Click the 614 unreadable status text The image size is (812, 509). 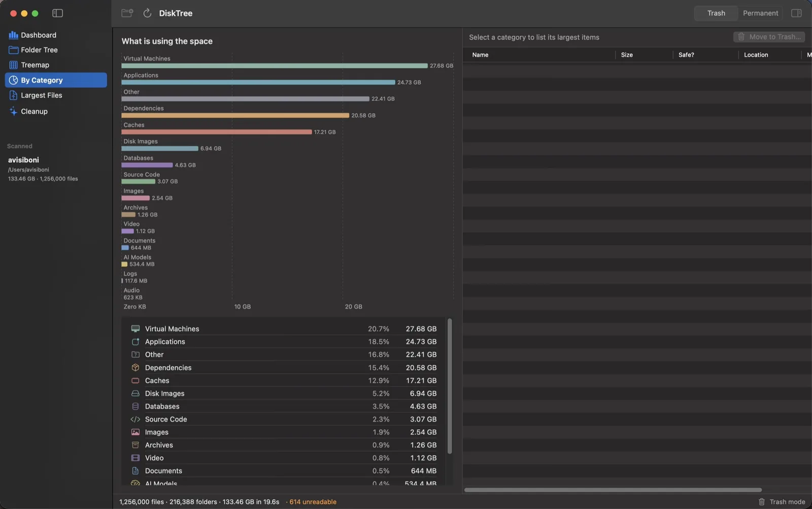[313, 502]
